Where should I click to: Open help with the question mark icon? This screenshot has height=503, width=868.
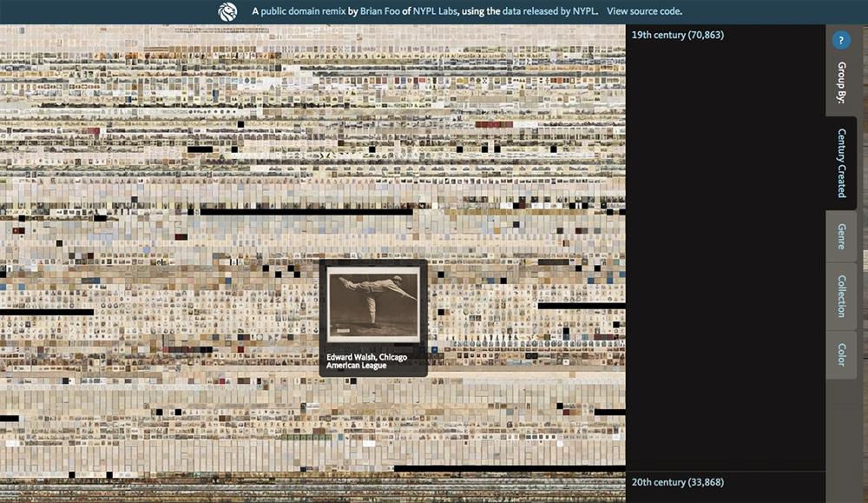click(x=840, y=40)
